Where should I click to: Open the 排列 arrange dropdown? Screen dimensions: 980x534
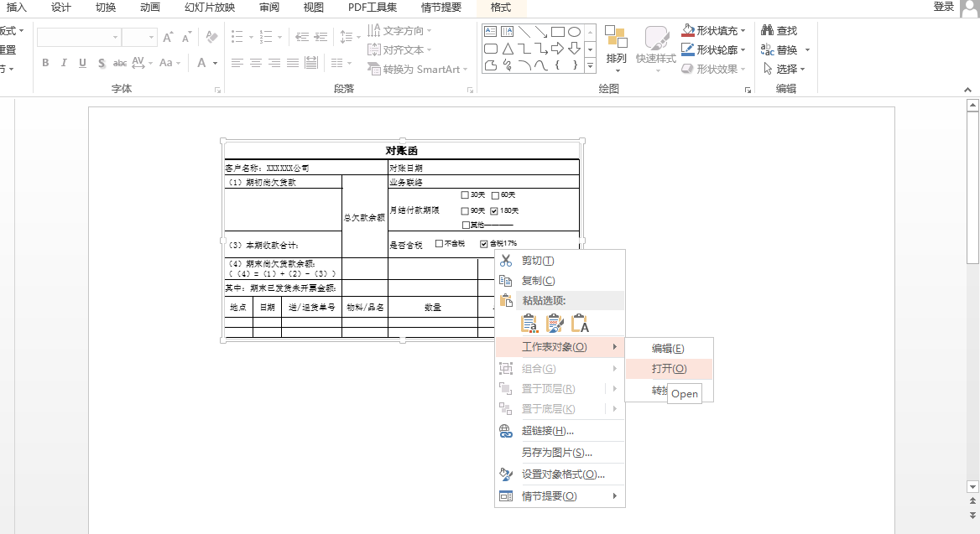click(x=616, y=49)
